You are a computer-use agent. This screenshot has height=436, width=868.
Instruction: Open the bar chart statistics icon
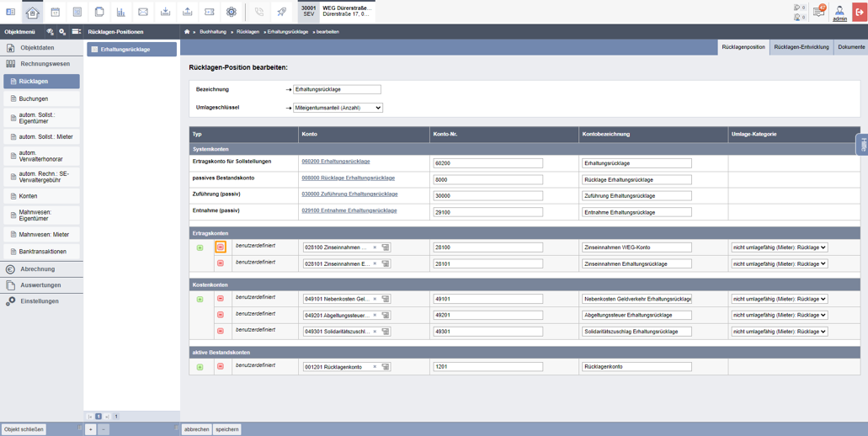point(120,12)
